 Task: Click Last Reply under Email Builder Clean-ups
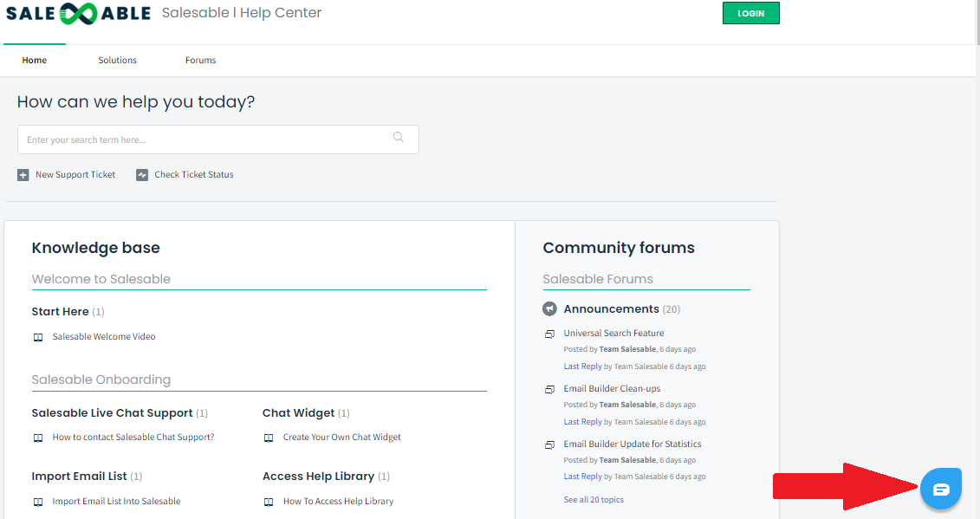[582, 421]
